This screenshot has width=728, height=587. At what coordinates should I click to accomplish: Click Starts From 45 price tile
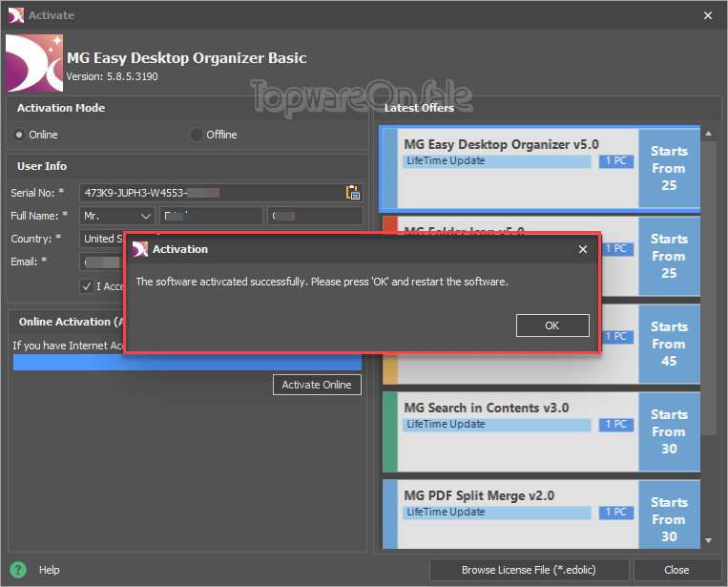(x=669, y=345)
